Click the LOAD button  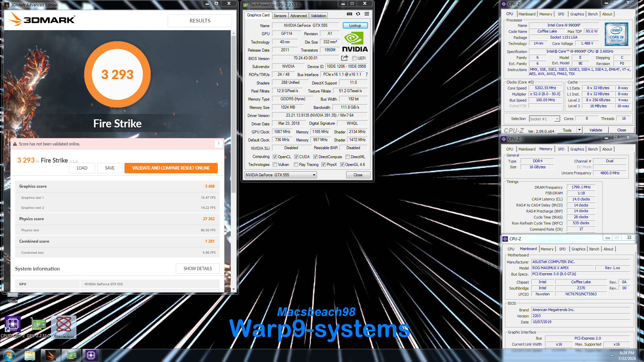click(x=82, y=168)
